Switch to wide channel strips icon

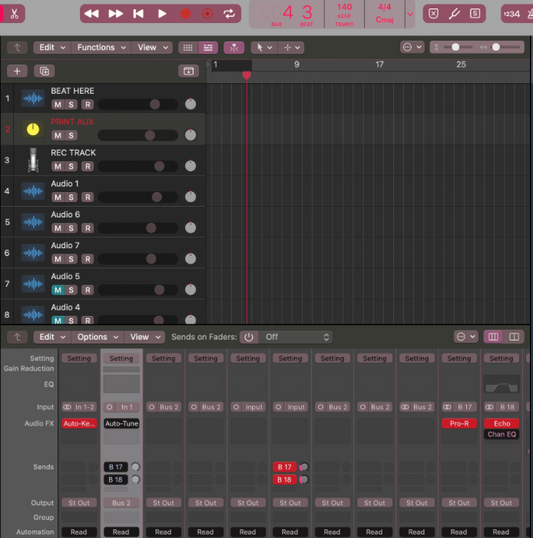click(x=514, y=337)
